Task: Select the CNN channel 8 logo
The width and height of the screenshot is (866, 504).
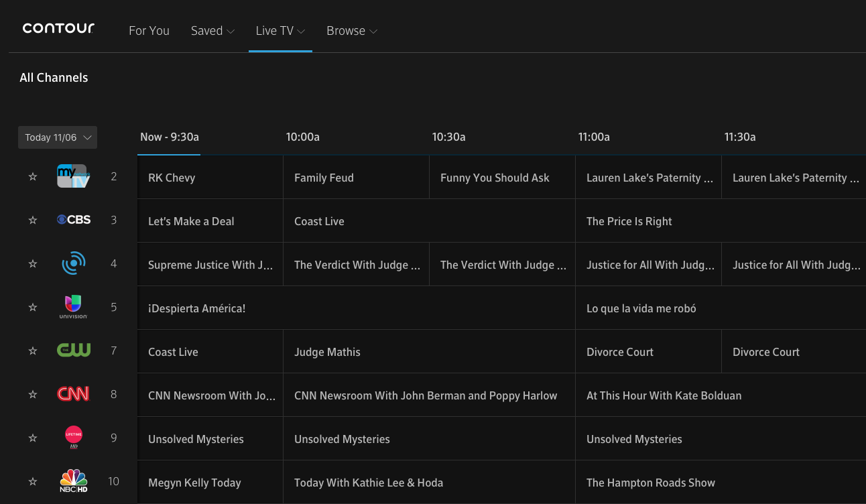Action: 73,394
